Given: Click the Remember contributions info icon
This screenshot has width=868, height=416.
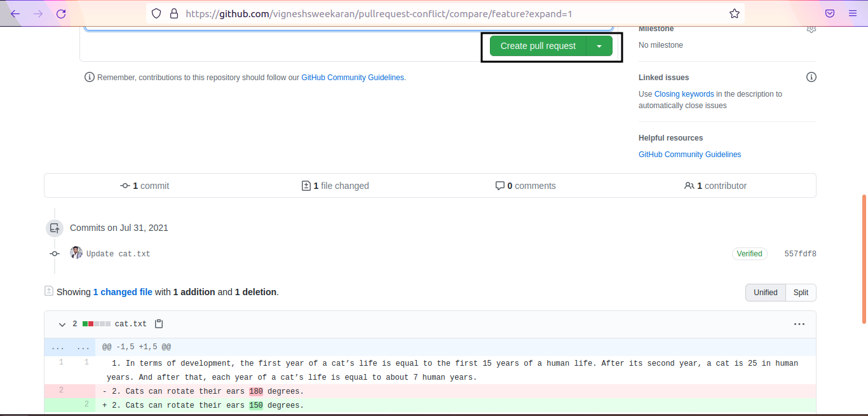Looking at the screenshot, I should point(89,77).
